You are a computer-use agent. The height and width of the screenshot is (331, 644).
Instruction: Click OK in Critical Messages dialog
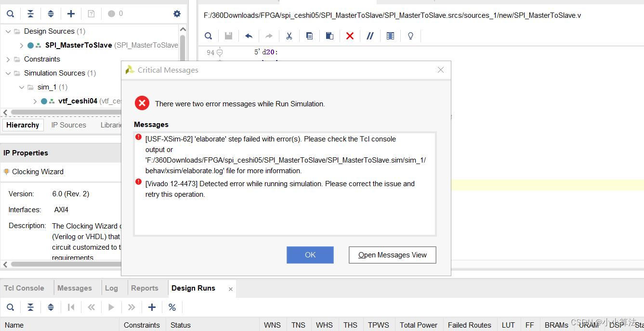[x=310, y=255]
